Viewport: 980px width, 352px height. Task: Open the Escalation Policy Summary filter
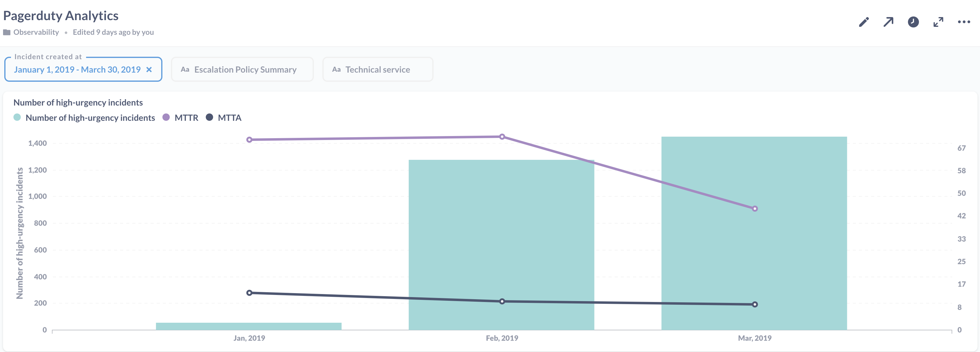pos(242,69)
